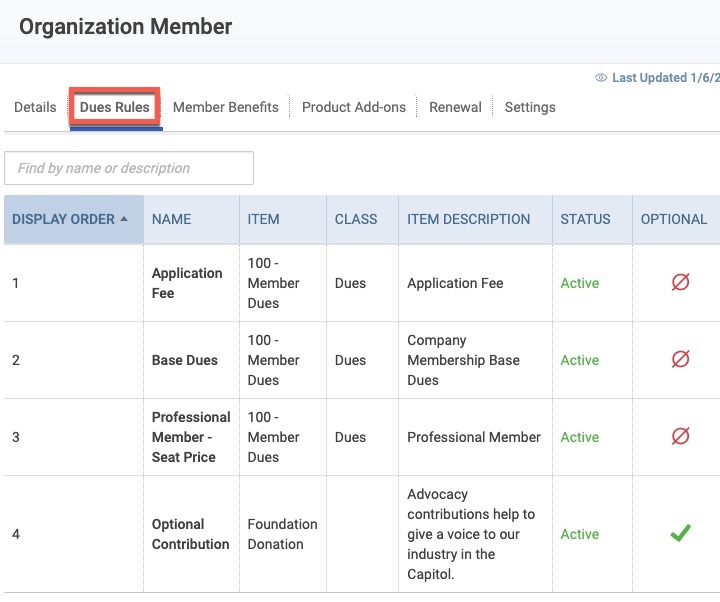Open the Application Fee dues rule
Image resolution: width=720 pixels, height=602 pixels.
pyautogui.click(x=187, y=283)
